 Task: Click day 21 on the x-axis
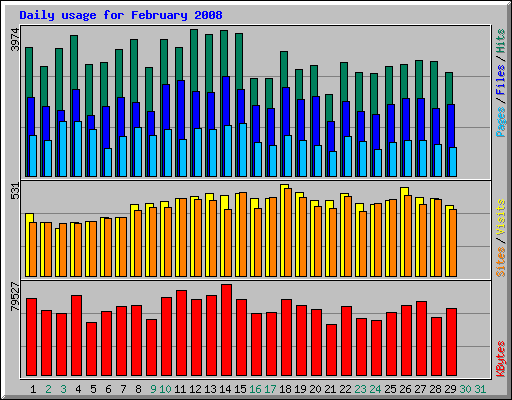(330, 389)
